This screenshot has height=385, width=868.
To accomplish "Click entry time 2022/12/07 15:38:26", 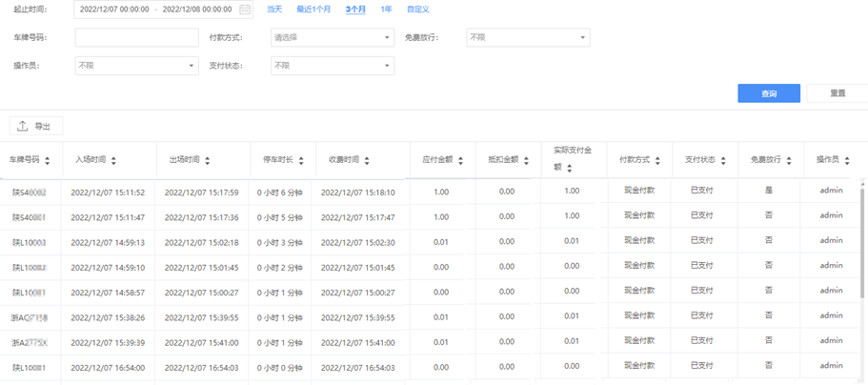I will pos(108,317).
